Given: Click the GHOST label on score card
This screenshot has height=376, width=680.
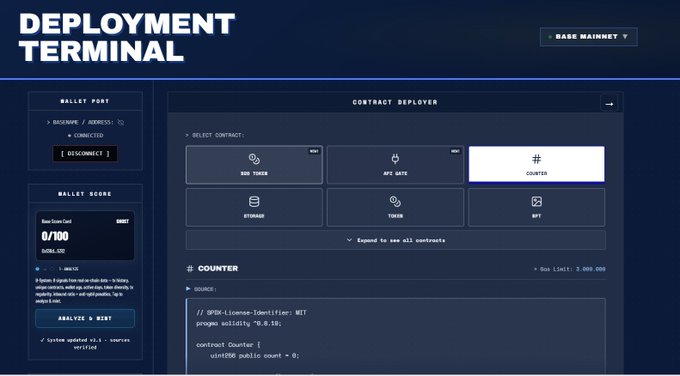Looking at the screenshot, I should (x=123, y=221).
